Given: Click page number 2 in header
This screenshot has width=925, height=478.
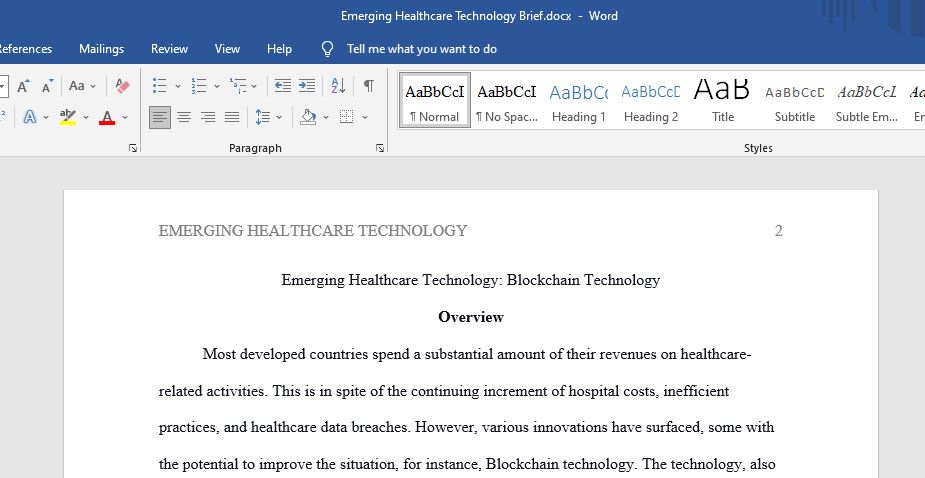Looking at the screenshot, I should pyautogui.click(x=778, y=231).
